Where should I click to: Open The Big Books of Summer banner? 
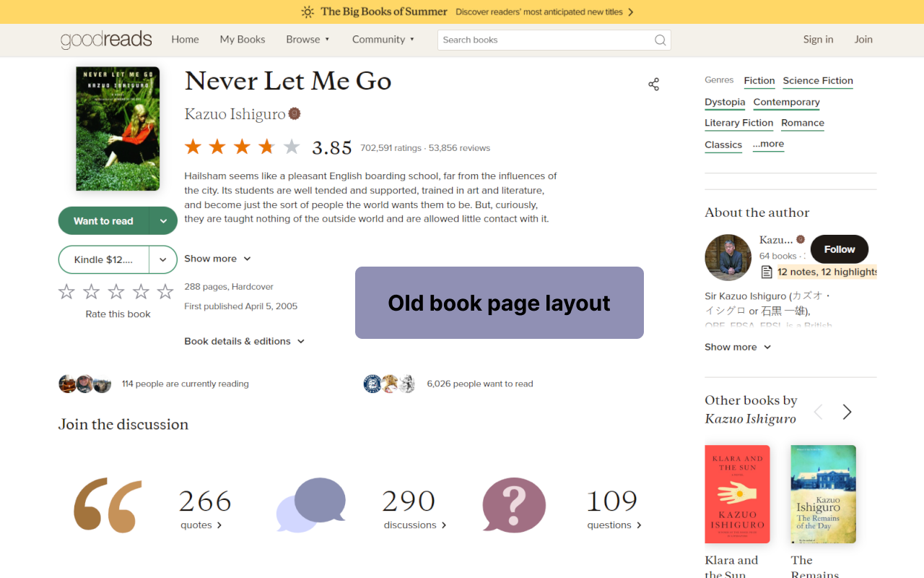466,12
